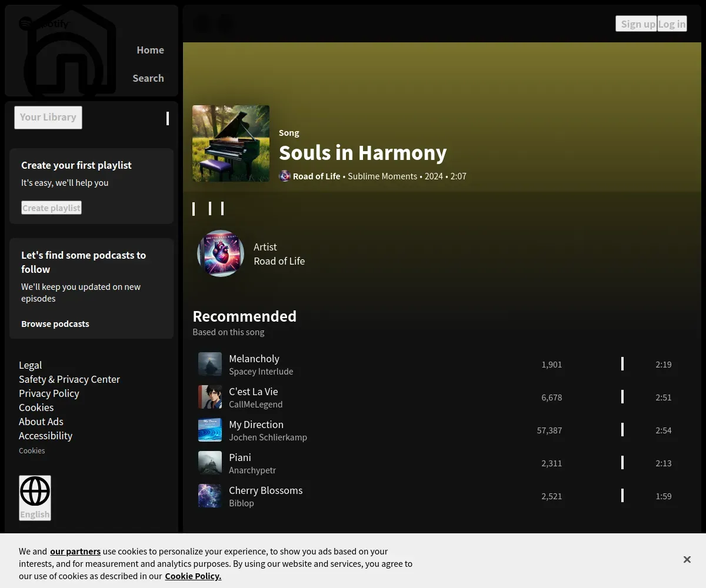Select the C'est La Vie track title

click(x=254, y=392)
